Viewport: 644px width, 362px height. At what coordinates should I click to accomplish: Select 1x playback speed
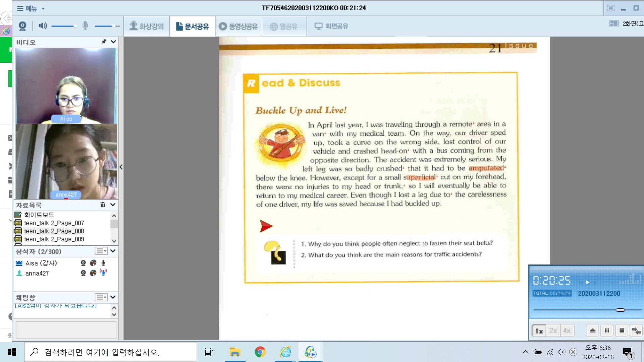(539, 331)
